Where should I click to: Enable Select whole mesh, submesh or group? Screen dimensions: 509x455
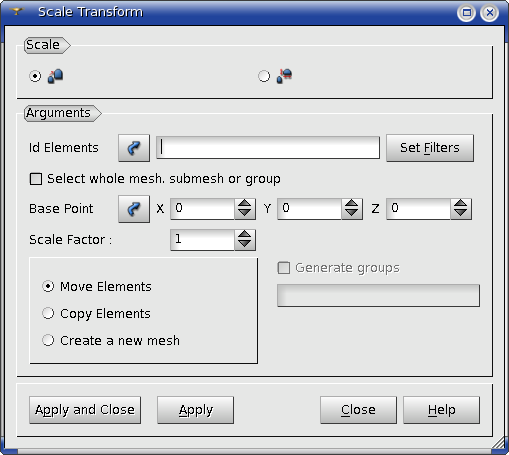point(36,179)
